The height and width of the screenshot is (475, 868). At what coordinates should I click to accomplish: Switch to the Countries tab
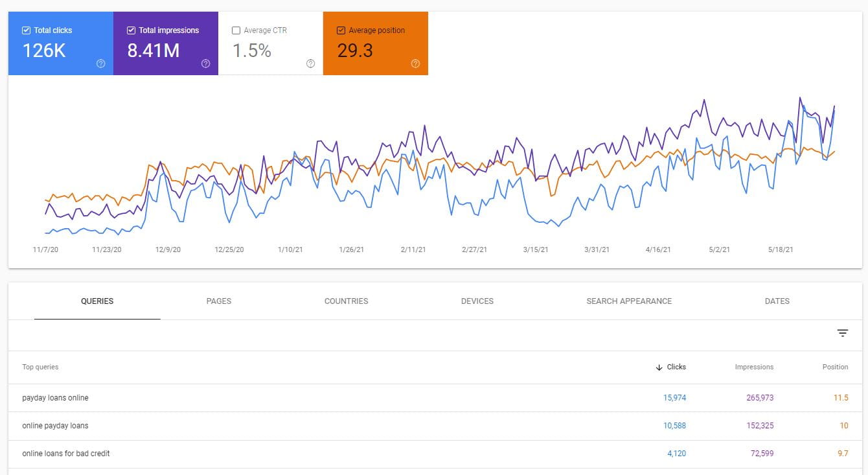pyautogui.click(x=346, y=301)
